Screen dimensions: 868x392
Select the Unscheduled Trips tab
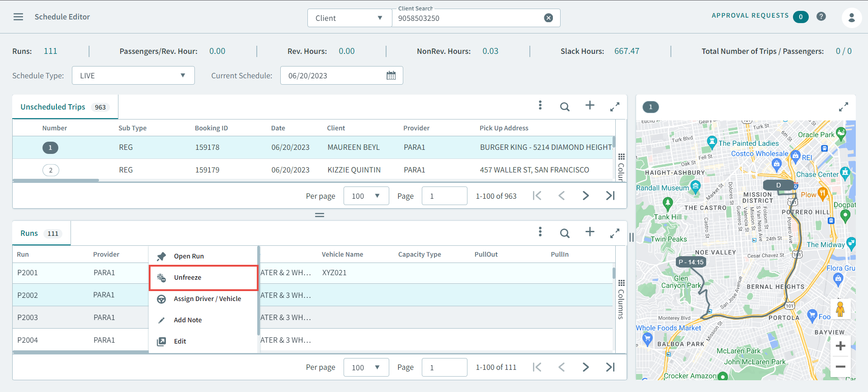coord(65,107)
